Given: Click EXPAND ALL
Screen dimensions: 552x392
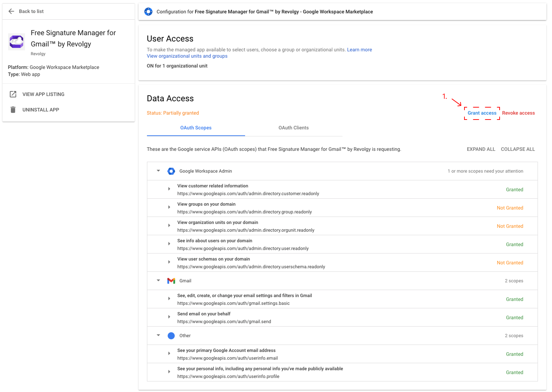Looking at the screenshot, I should 481,149.
